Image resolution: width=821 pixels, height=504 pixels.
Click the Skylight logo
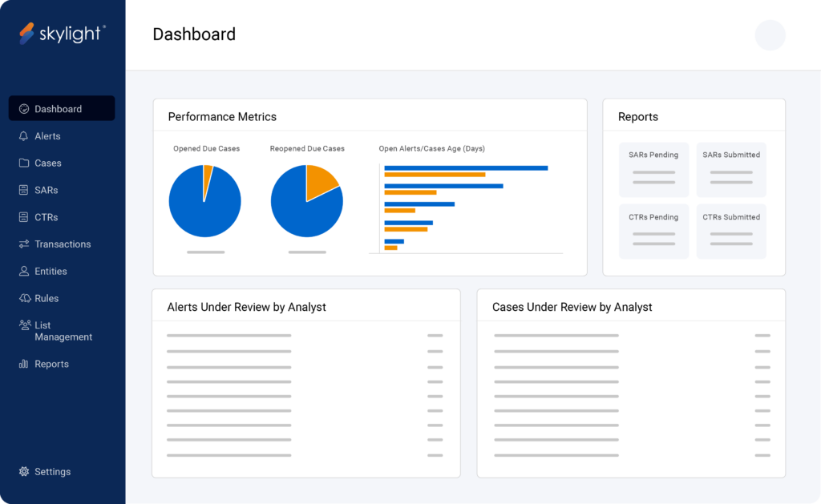(63, 34)
